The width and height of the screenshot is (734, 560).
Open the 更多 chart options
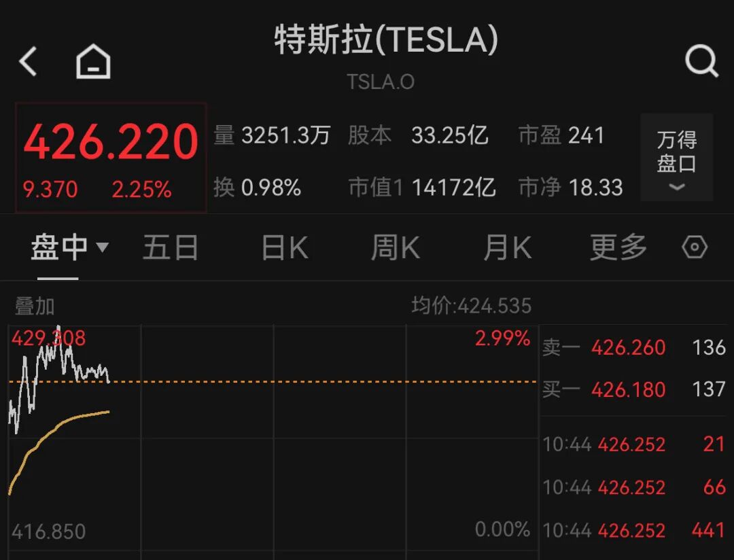coord(618,248)
